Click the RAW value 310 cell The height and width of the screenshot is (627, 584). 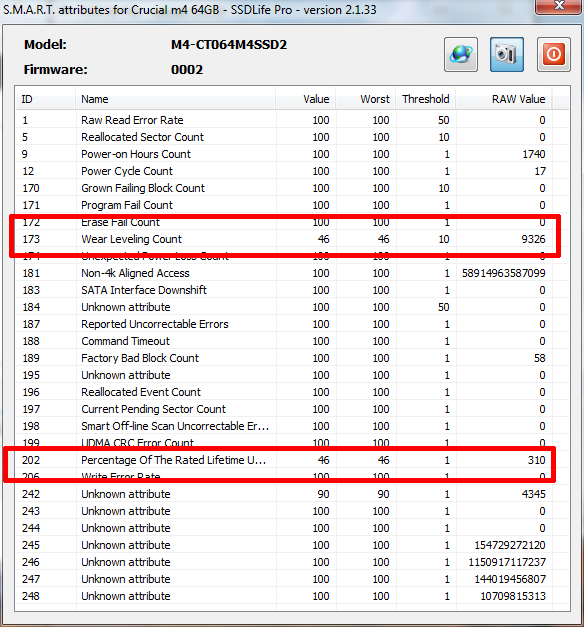click(x=536, y=460)
